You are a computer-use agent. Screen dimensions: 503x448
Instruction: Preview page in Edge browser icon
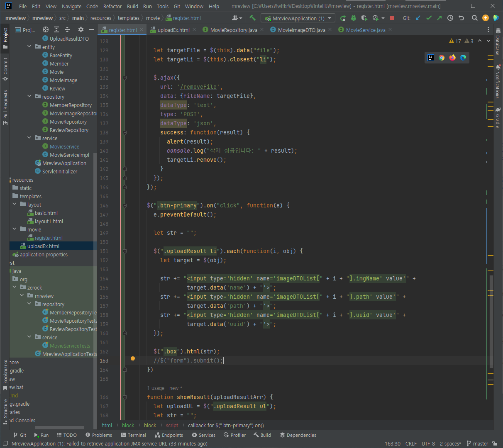[x=463, y=58]
